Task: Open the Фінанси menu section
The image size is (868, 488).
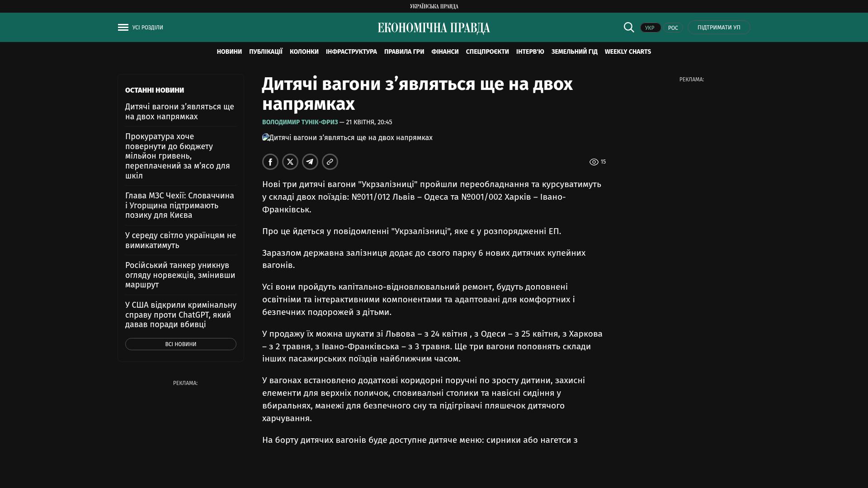Action: click(x=445, y=52)
